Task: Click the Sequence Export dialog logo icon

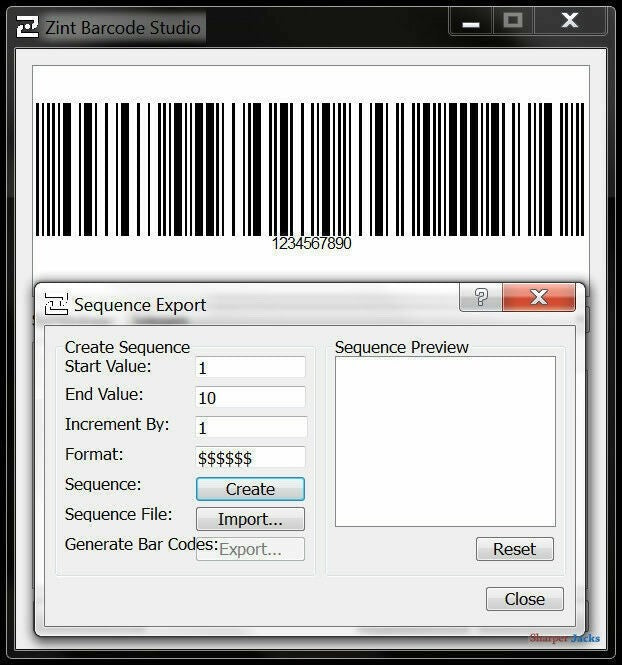Action: (56, 304)
